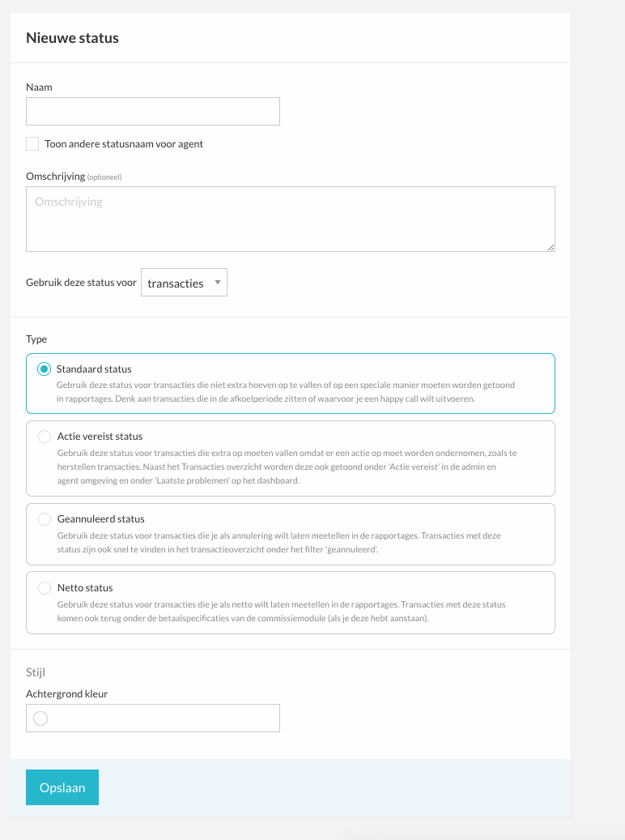Select the Actie vereist status radio button
The width and height of the screenshot is (625, 840).
pyautogui.click(x=45, y=437)
